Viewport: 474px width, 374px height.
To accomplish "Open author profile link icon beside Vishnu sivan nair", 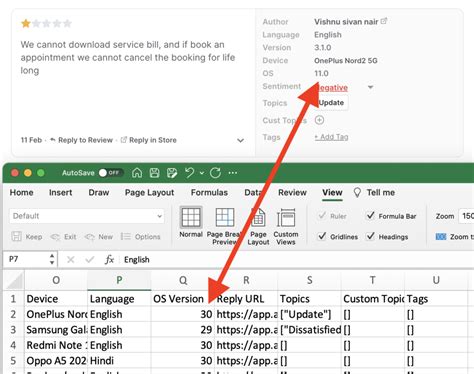I will point(384,21).
